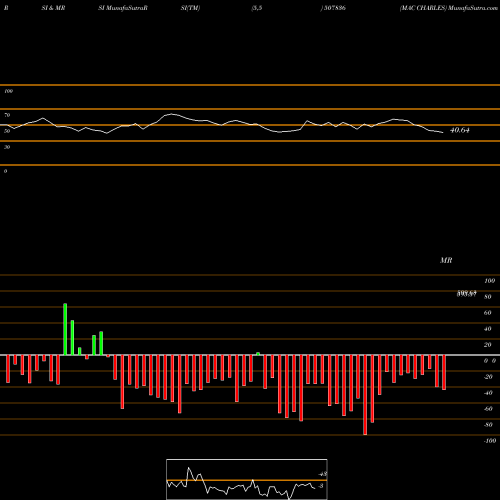Viewport: 500px width, 500px height.
Task: Click the -60 label on MR axis
Action: tap(488, 409)
